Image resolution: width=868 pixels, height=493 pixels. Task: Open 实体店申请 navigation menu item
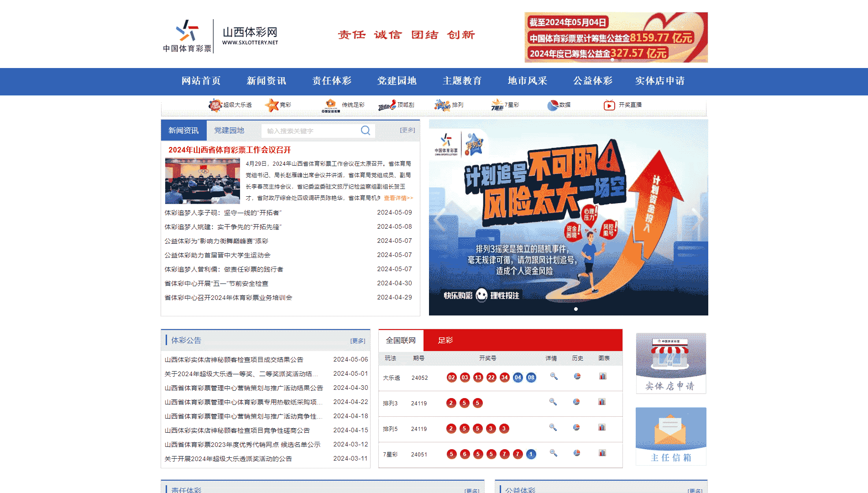pyautogui.click(x=660, y=81)
